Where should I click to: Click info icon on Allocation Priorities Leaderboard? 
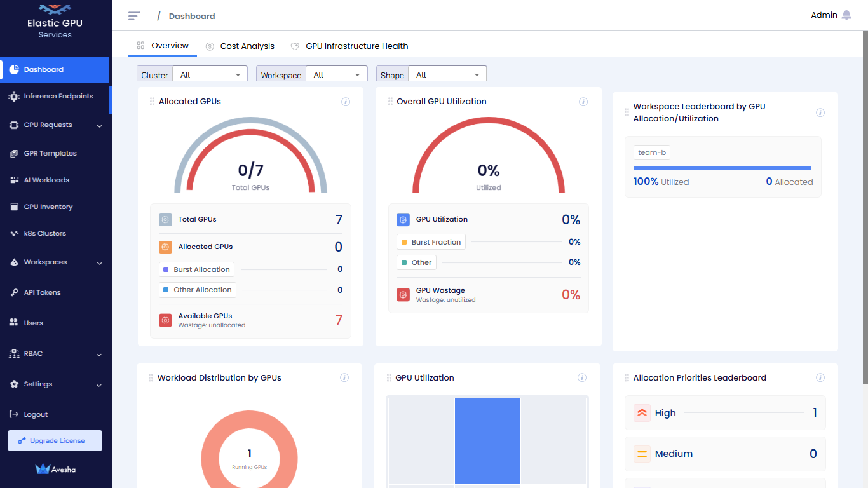[x=820, y=377]
